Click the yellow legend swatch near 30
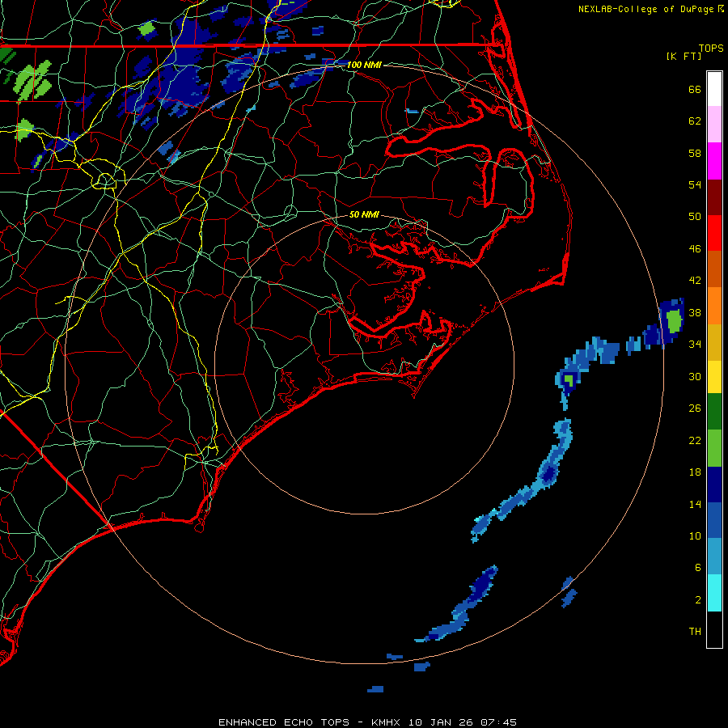The image size is (728, 728). pos(714,377)
